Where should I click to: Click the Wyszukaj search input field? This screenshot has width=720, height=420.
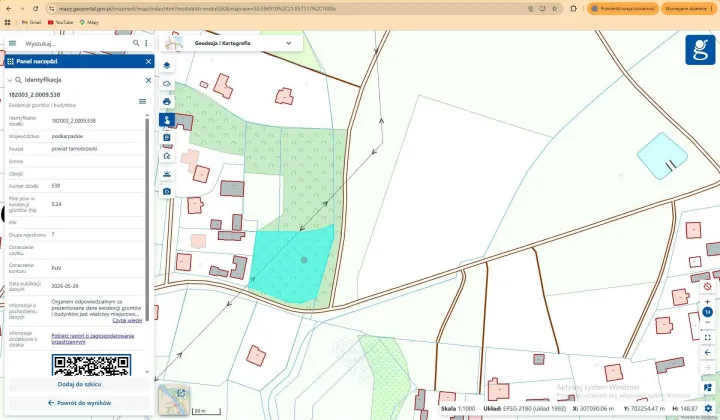76,44
